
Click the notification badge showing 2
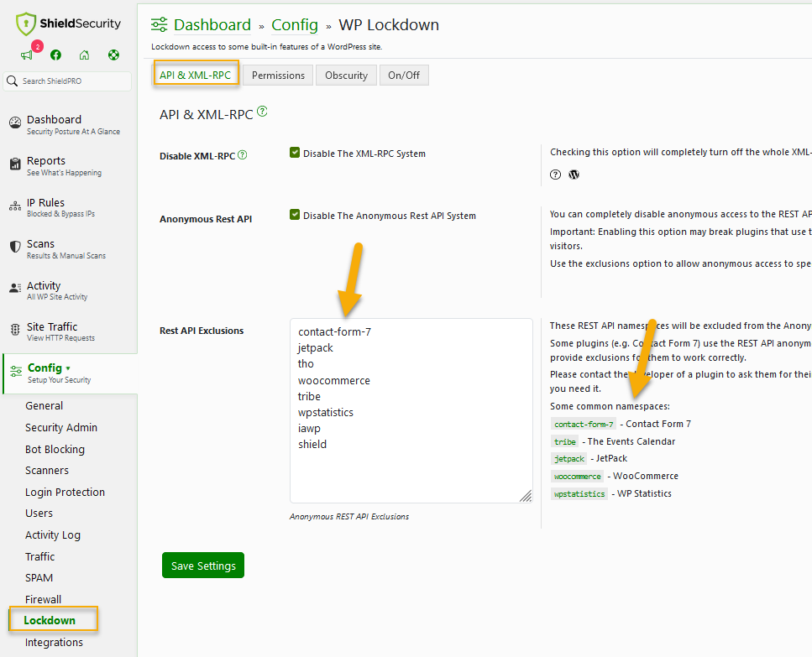tap(37, 46)
